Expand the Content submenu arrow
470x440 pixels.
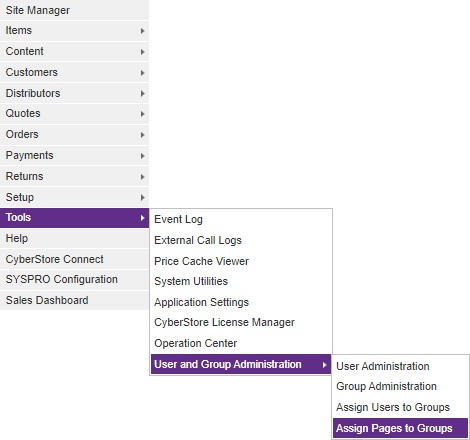point(142,52)
